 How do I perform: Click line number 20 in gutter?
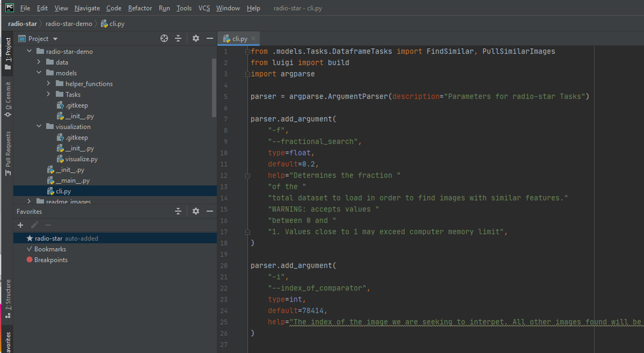(x=224, y=266)
